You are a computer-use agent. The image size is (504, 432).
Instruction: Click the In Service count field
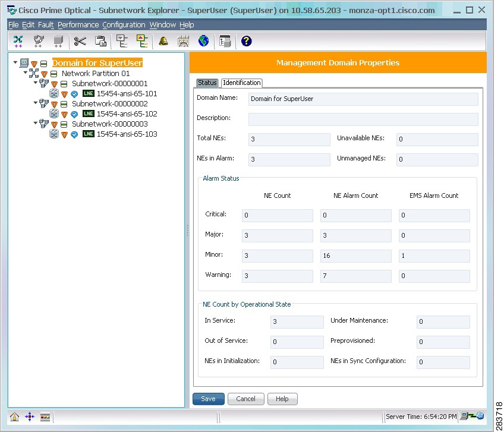click(x=297, y=321)
